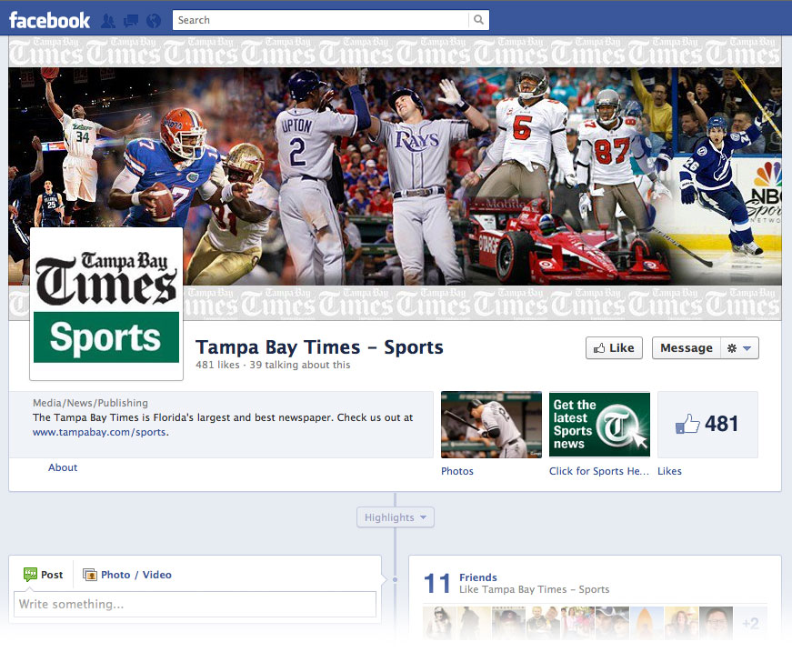Image resolution: width=792 pixels, height=672 pixels.
Task: Click the page title Tampa Bay Times – Sports
Action: point(319,347)
